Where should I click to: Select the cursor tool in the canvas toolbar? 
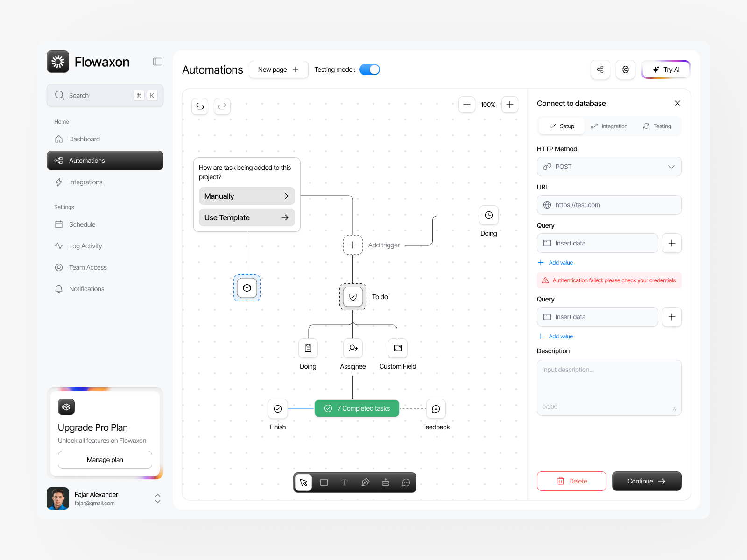(303, 483)
